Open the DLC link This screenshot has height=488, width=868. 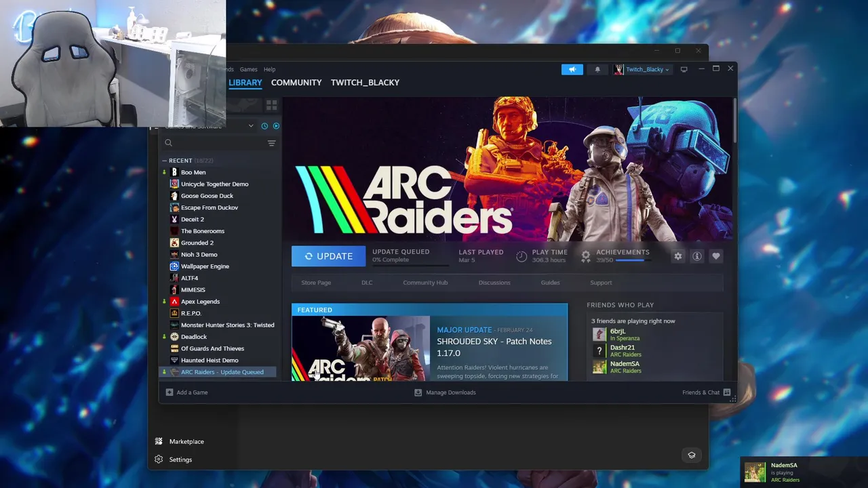point(367,283)
